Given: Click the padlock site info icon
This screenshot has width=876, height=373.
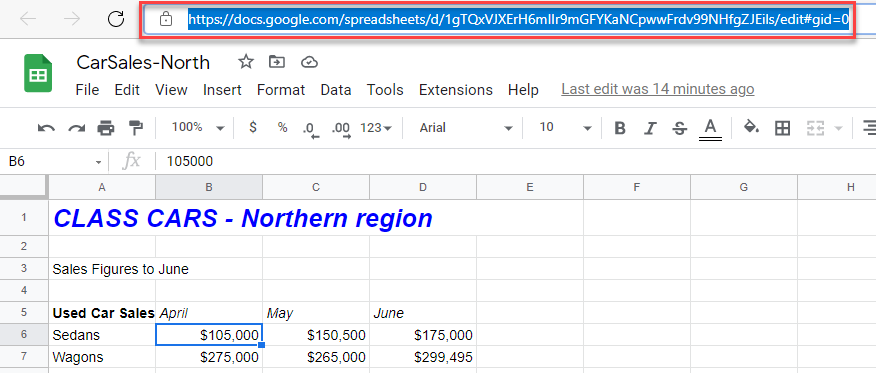Looking at the screenshot, I should click(165, 20).
